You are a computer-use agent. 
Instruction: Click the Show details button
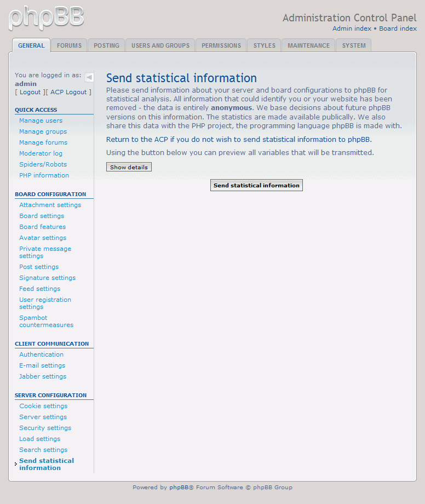(129, 167)
